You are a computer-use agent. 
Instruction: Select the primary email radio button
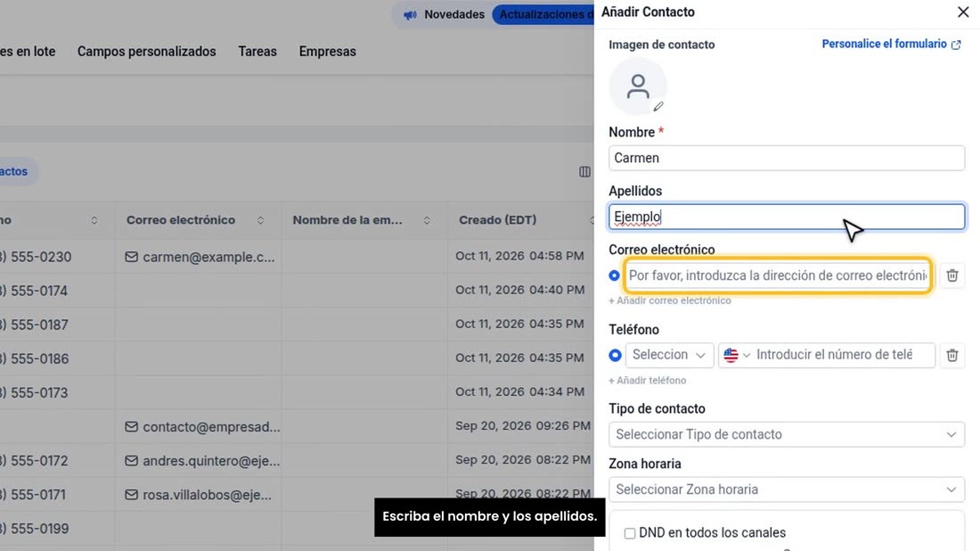click(x=614, y=275)
